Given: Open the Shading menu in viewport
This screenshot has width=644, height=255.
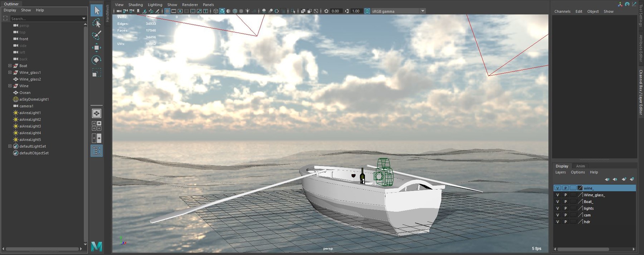Looking at the screenshot, I should [x=136, y=5].
